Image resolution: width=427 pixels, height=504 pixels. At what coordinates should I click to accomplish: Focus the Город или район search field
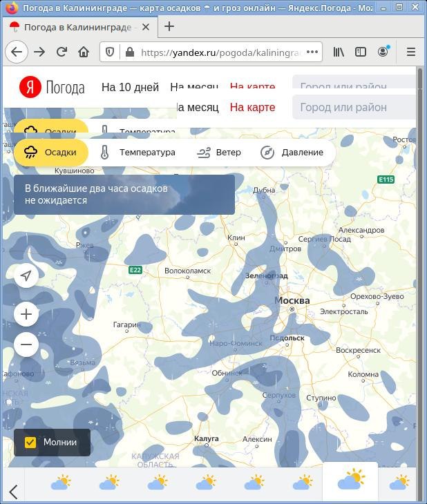point(354,107)
